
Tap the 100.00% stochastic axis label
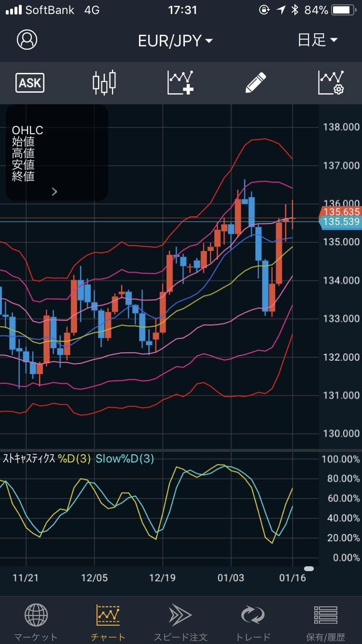(341, 459)
